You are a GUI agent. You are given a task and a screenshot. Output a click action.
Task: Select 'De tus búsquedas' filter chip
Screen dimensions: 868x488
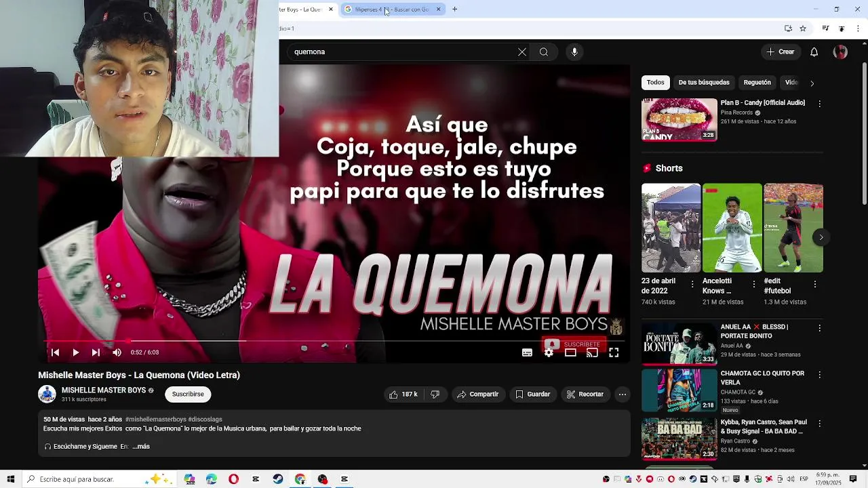pos(704,83)
